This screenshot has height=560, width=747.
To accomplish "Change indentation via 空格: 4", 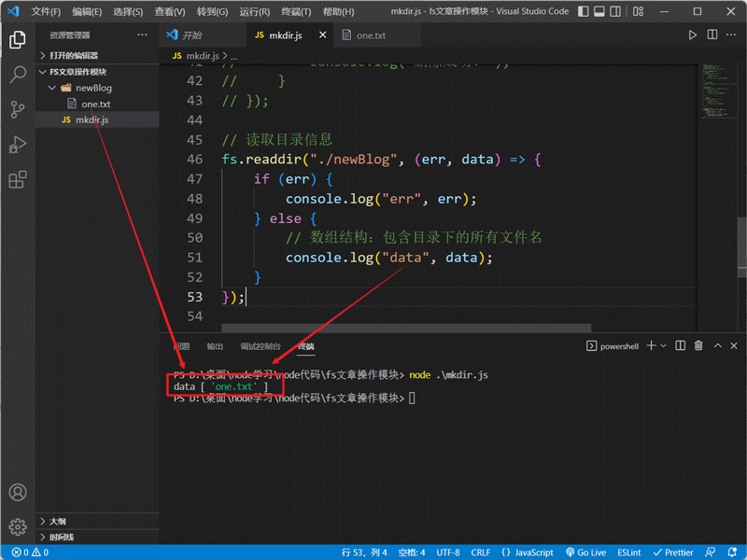I will 412,553.
